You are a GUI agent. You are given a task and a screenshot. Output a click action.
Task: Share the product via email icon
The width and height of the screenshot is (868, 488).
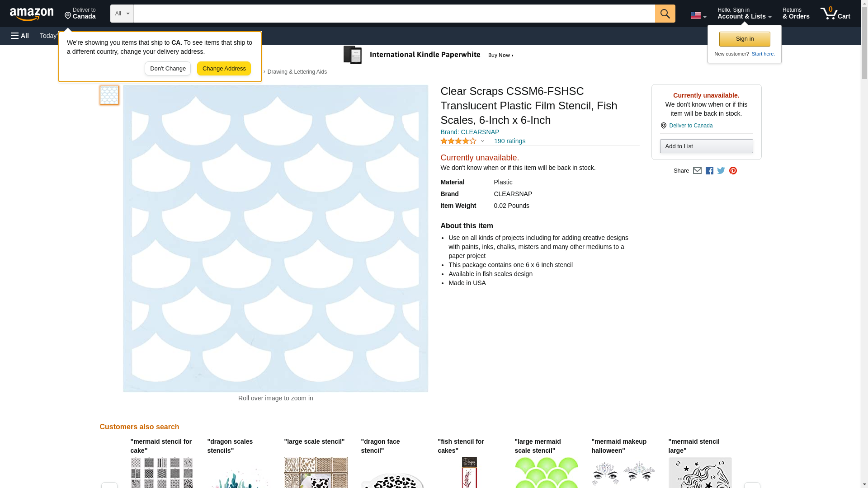(x=697, y=171)
